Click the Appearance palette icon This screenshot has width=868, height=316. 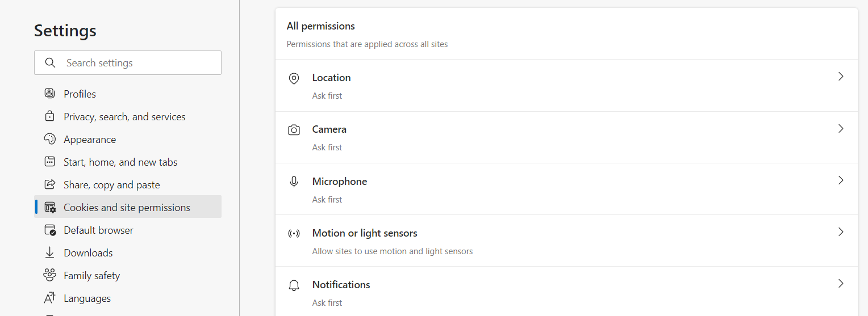point(50,139)
